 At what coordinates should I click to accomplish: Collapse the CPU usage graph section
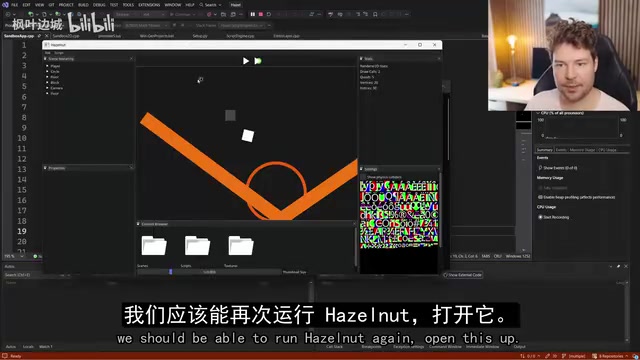[x=538, y=113]
